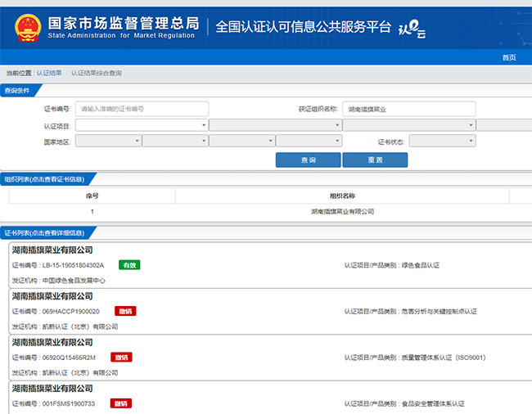
Task: Open certificate 001FSMS1900733 entry
Action: pos(270,398)
